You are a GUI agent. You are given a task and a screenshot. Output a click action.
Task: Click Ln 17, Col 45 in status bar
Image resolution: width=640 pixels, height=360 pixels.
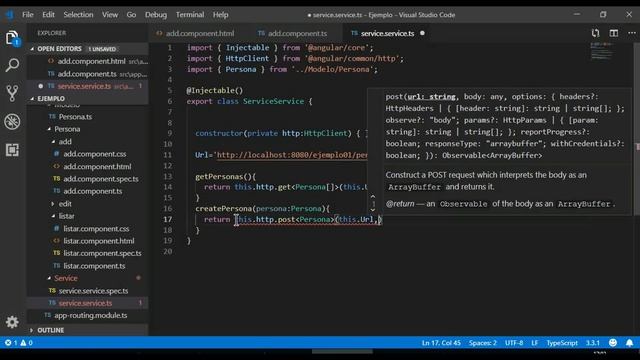(x=441, y=342)
